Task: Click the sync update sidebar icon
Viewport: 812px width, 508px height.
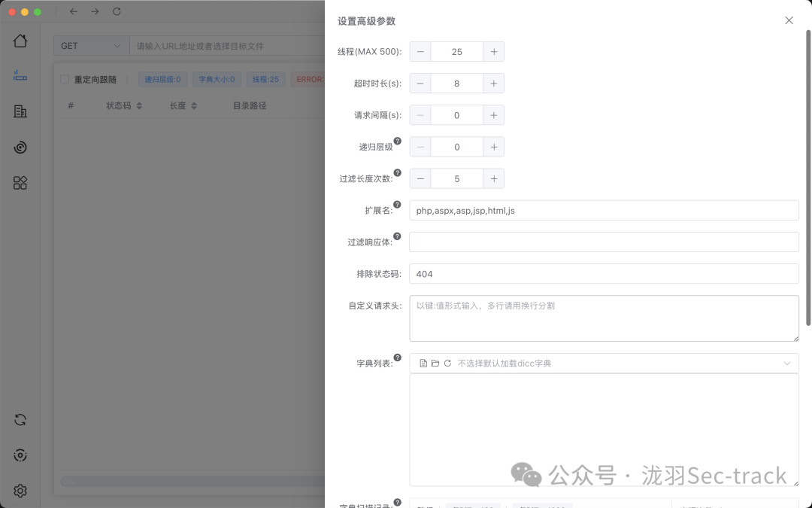Action: tap(20, 419)
